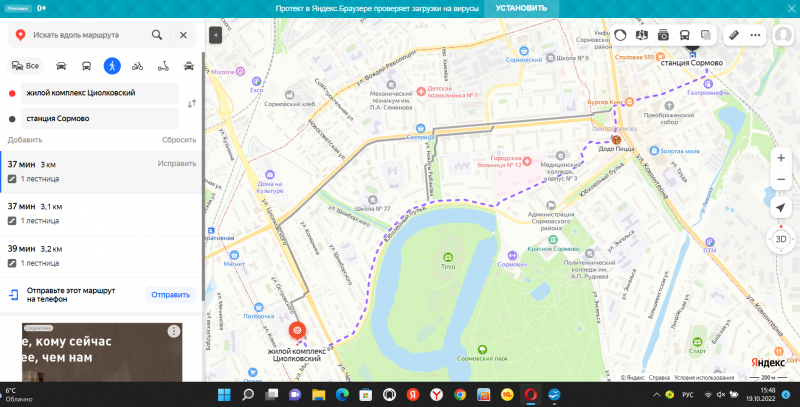Switch to public transport route mode
Image resolution: width=800 pixels, height=407 pixels.
[x=86, y=66]
